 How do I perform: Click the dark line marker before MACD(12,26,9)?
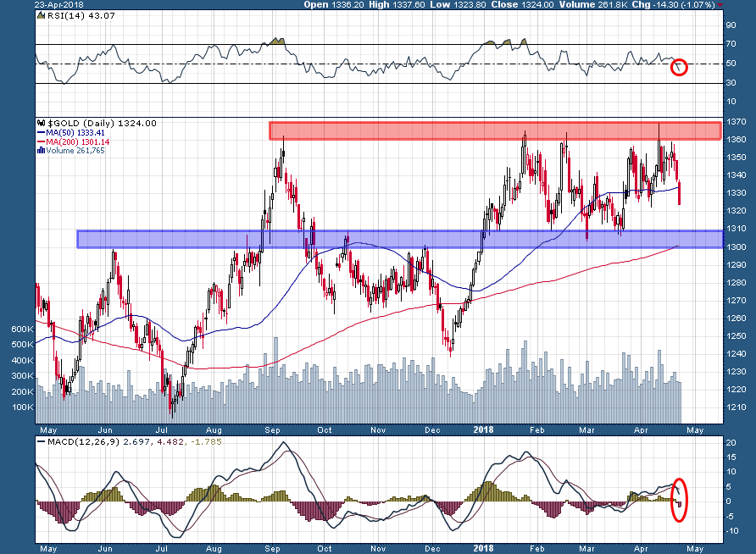click(x=42, y=441)
